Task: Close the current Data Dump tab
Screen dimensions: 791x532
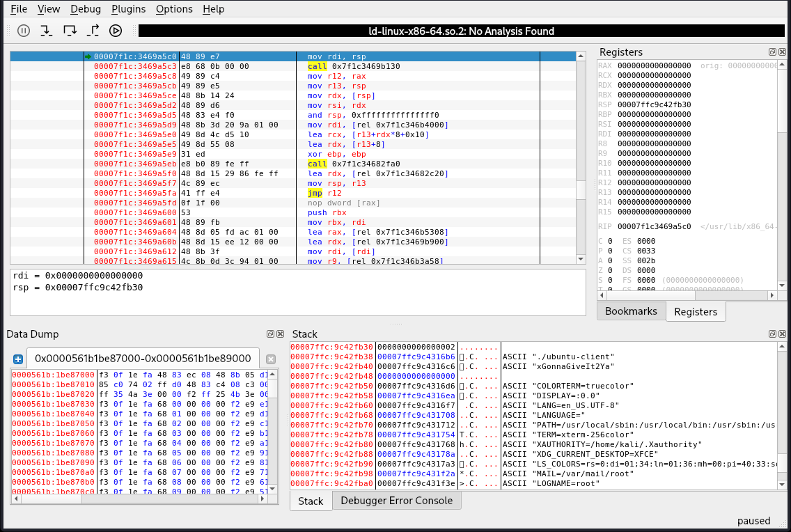Action: click(271, 359)
